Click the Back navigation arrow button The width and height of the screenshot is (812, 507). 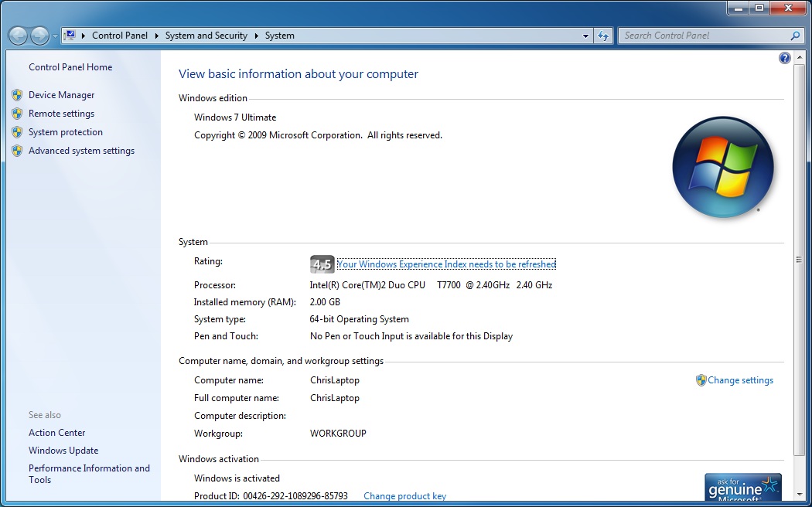(18, 36)
